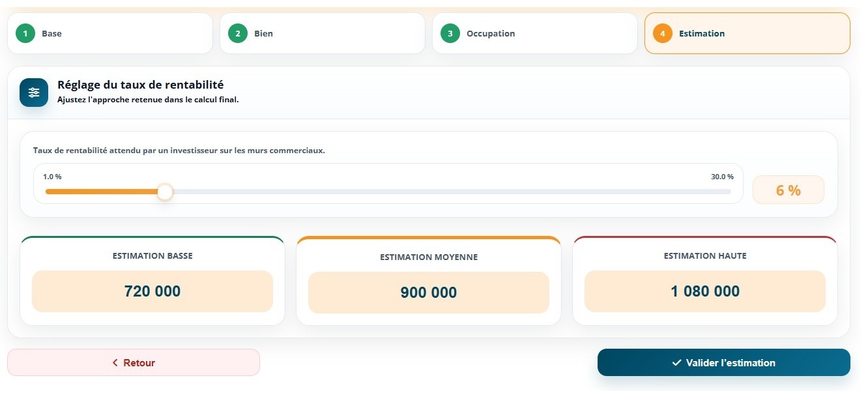Click the orange step 4 circle
Image resolution: width=868 pixels, height=393 pixels.
663,33
